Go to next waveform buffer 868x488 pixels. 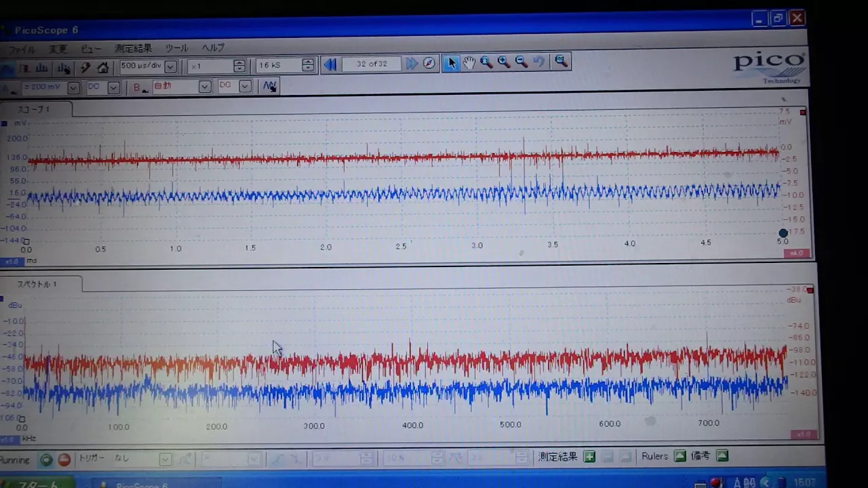coord(412,64)
